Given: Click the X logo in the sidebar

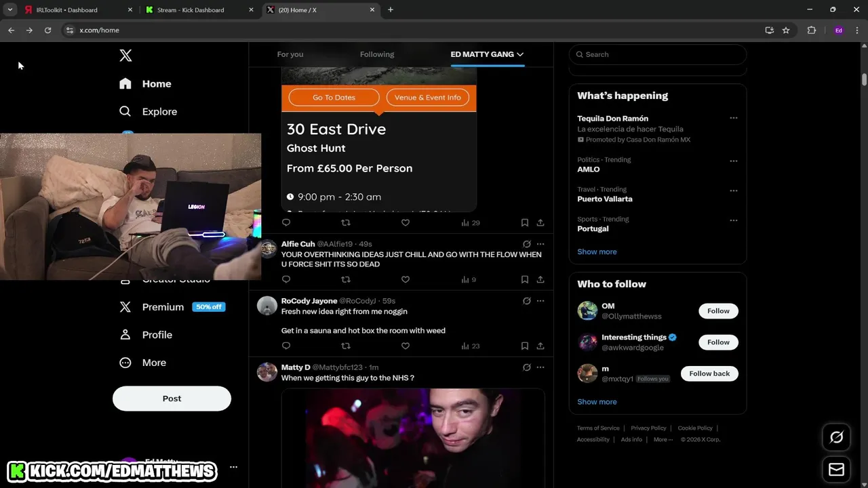Looking at the screenshot, I should (x=125, y=56).
